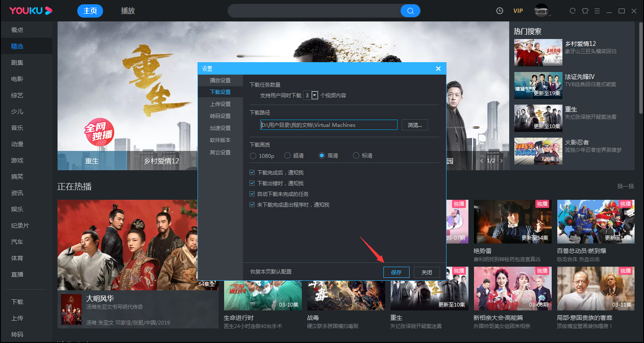644x343 pixels.
Task: Open the simultaneous download count dropdown
Action: coord(314,95)
